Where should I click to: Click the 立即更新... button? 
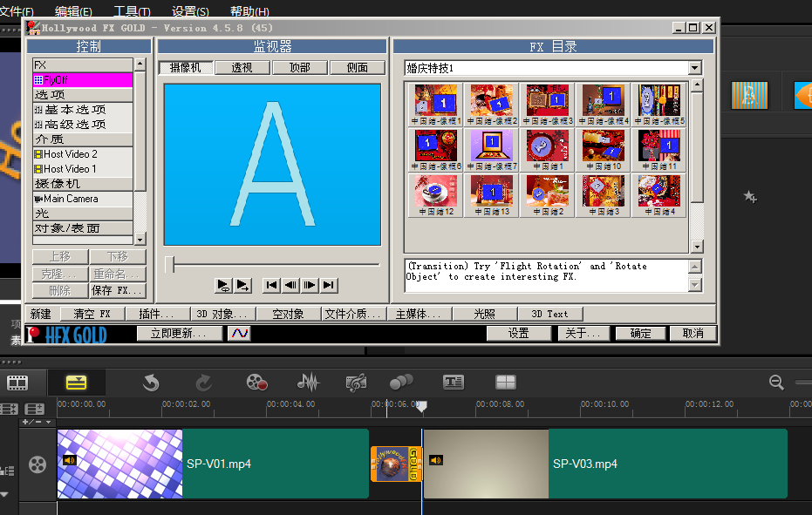(178, 334)
